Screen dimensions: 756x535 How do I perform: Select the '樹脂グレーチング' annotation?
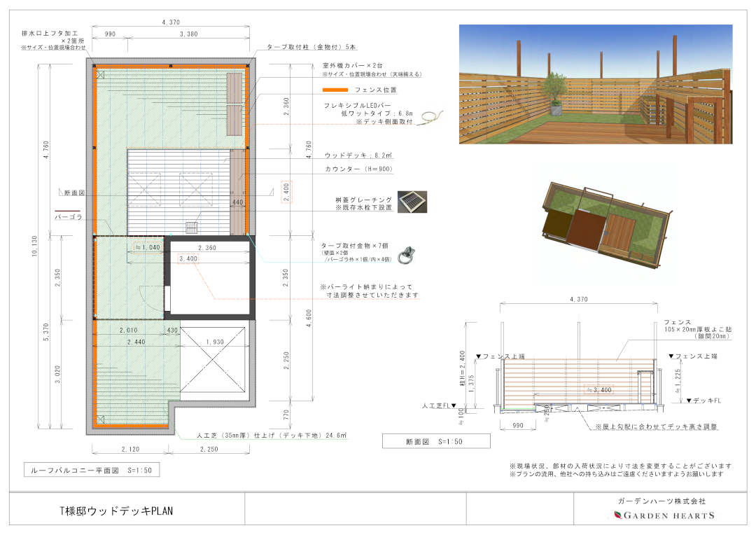coord(364,200)
